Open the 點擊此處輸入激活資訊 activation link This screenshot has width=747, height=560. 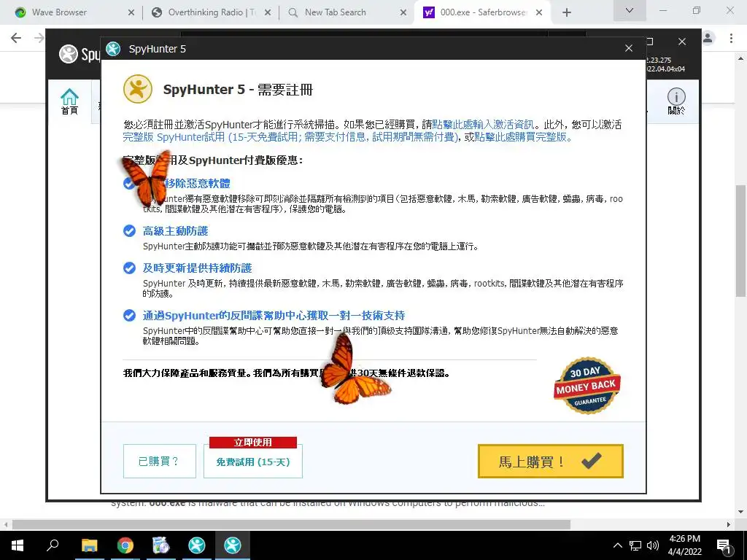(x=483, y=125)
